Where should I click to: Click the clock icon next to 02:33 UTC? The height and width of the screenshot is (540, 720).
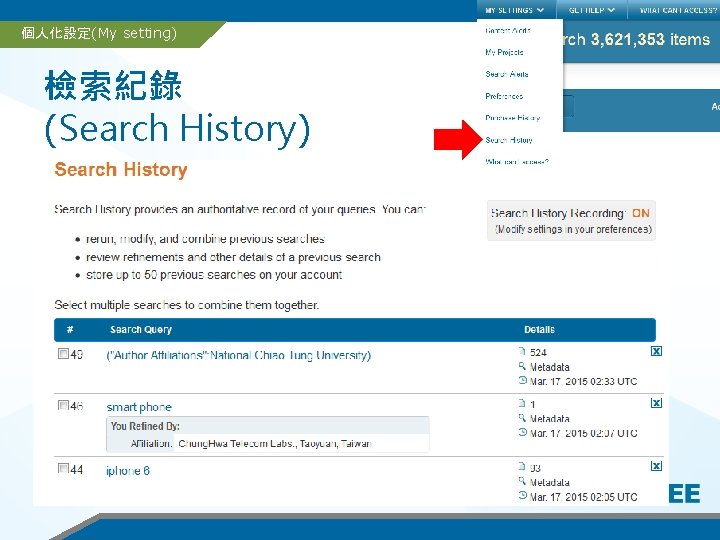tap(522, 380)
